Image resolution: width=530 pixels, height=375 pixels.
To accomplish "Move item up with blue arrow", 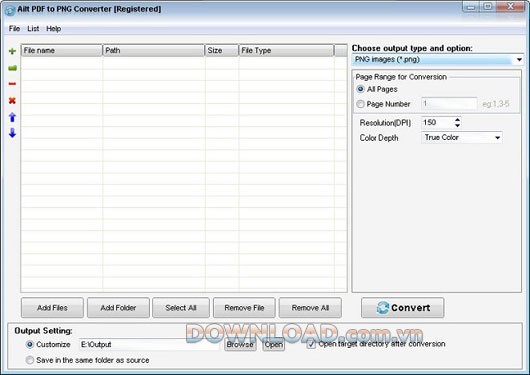I will [x=12, y=117].
